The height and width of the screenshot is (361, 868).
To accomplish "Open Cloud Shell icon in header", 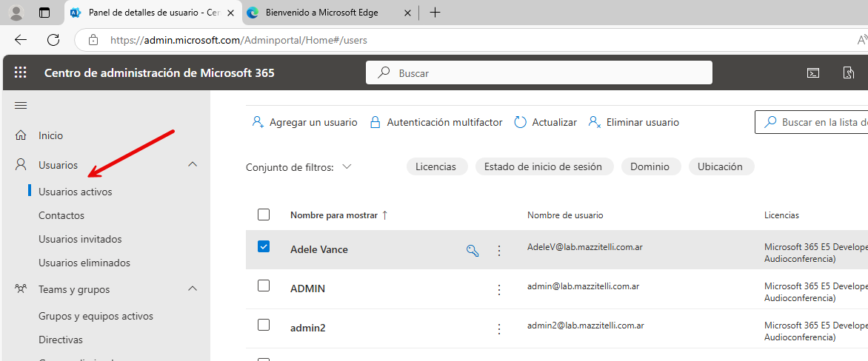I will click(x=812, y=73).
